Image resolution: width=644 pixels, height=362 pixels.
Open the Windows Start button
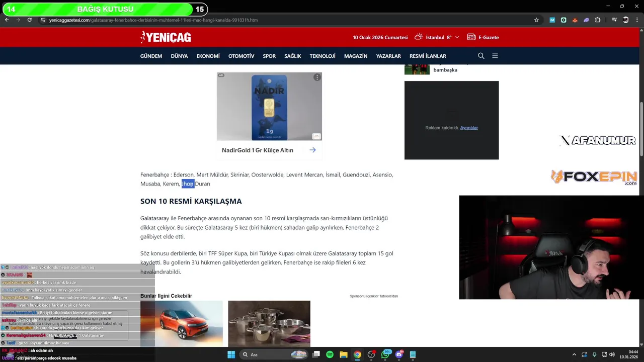(231, 354)
